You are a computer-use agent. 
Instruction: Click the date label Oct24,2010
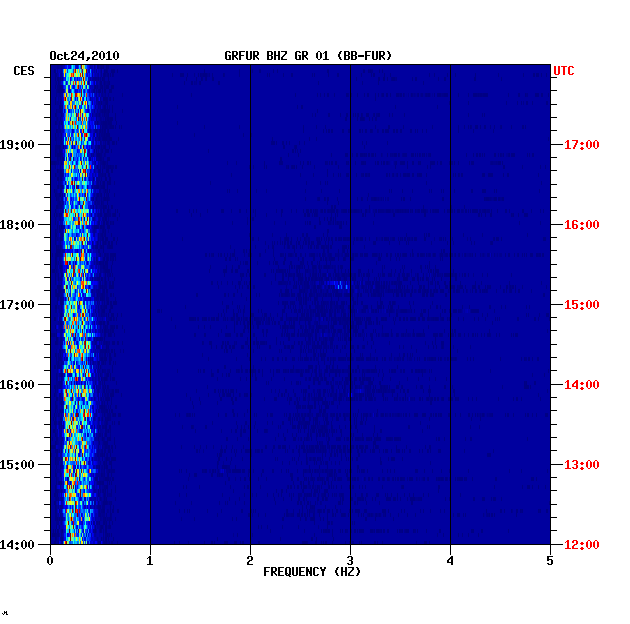[84, 56]
